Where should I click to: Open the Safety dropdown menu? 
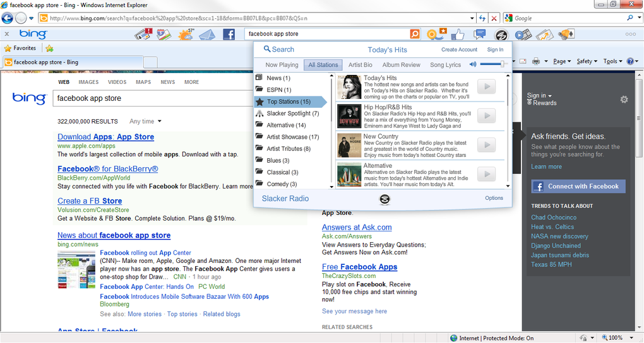pyautogui.click(x=587, y=62)
